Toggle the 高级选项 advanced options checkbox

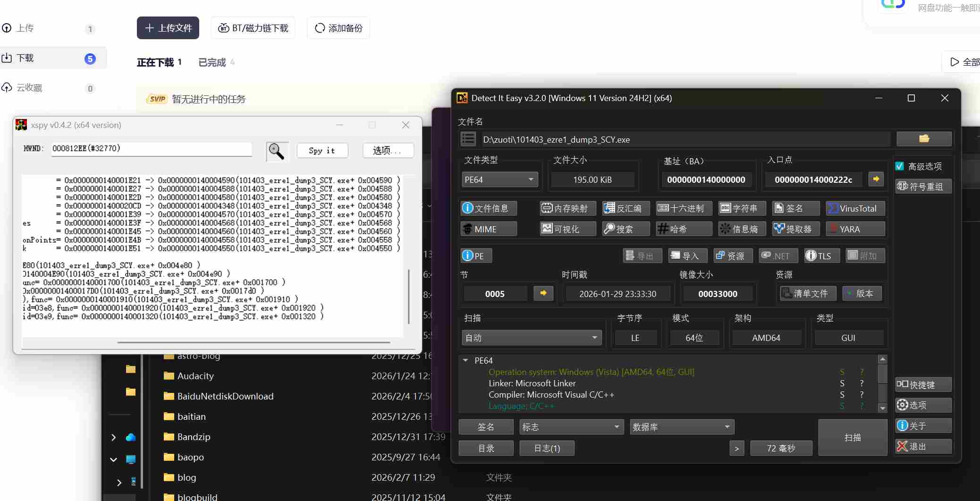tap(900, 166)
